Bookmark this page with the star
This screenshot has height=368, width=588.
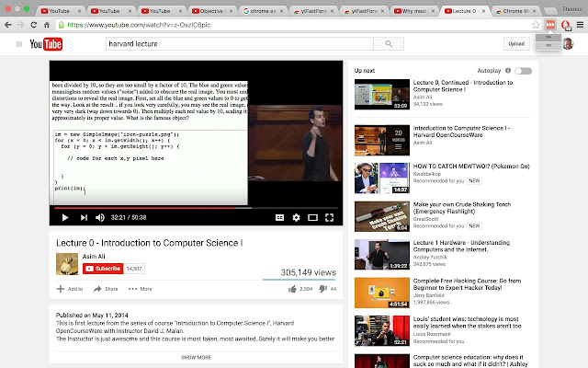tap(536, 25)
